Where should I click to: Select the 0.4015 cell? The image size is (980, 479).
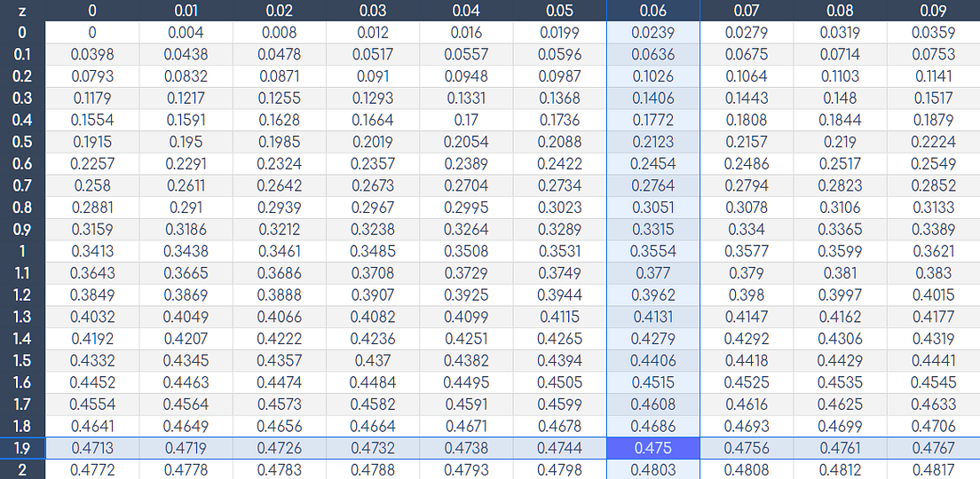click(934, 294)
